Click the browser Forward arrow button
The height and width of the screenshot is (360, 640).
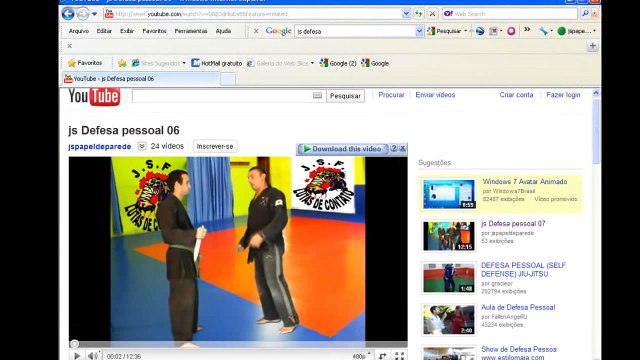(83, 14)
